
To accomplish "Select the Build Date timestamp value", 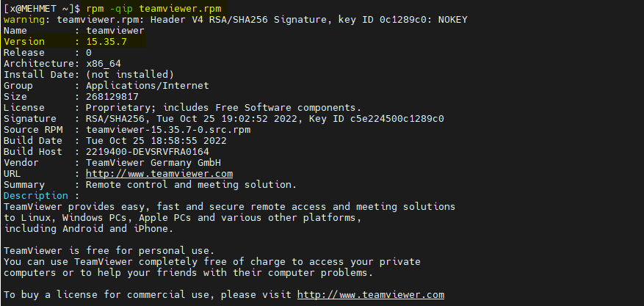I will [156, 141].
